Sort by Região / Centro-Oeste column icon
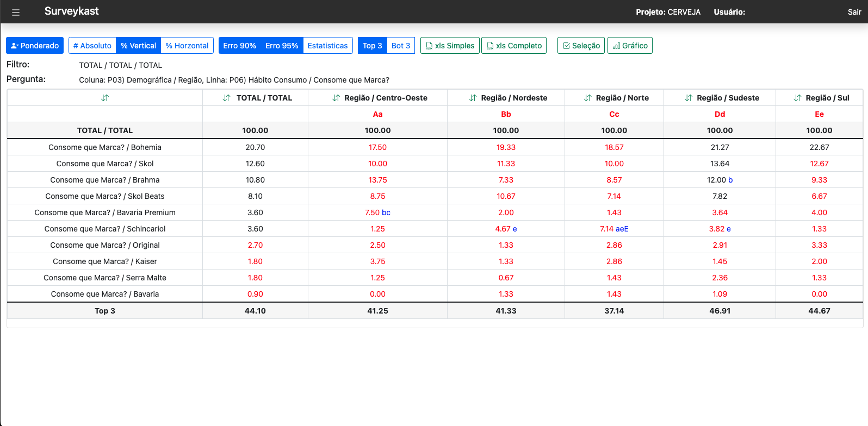This screenshot has height=426, width=868. point(336,98)
